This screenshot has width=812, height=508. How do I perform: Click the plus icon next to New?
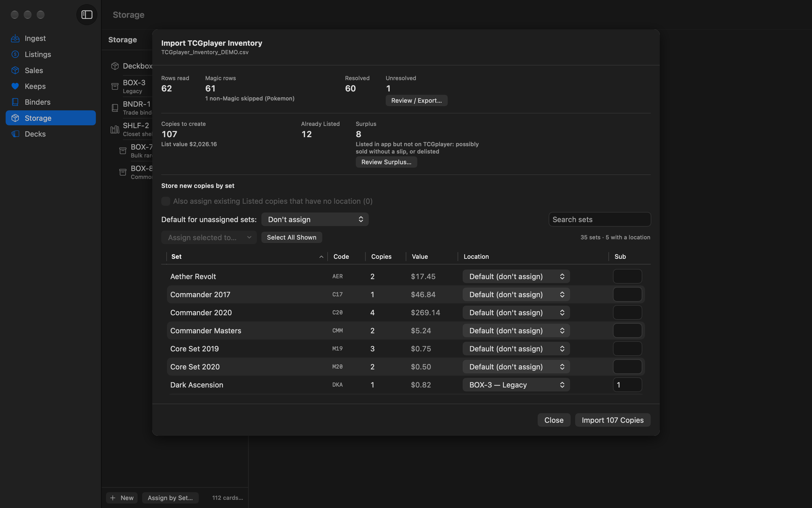click(113, 498)
